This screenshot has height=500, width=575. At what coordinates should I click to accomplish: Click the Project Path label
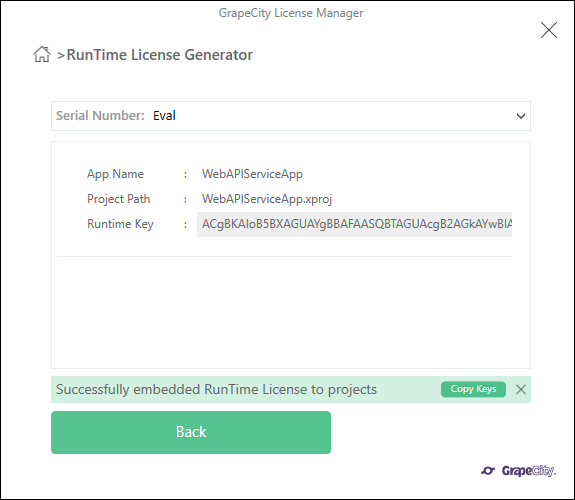pyautogui.click(x=118, y=199)
